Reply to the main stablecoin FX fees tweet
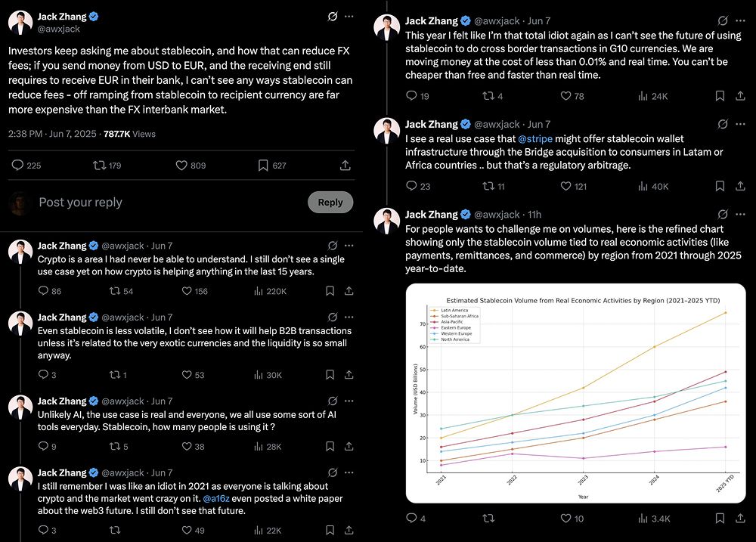The width and height of the screenshot is (756, 542). coord(19,165)
